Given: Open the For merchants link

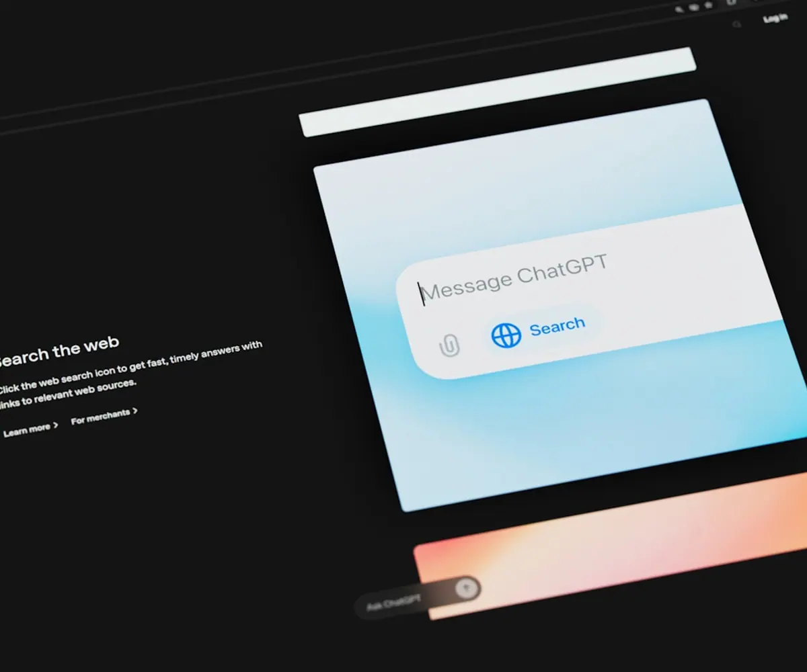Looking at the screenshot, I should pos(104,416).
